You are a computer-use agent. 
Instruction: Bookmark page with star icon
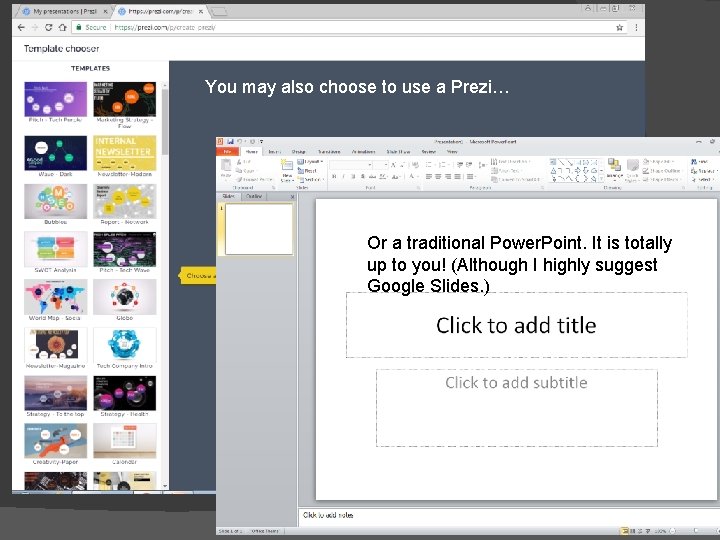(x=619, y=28)
